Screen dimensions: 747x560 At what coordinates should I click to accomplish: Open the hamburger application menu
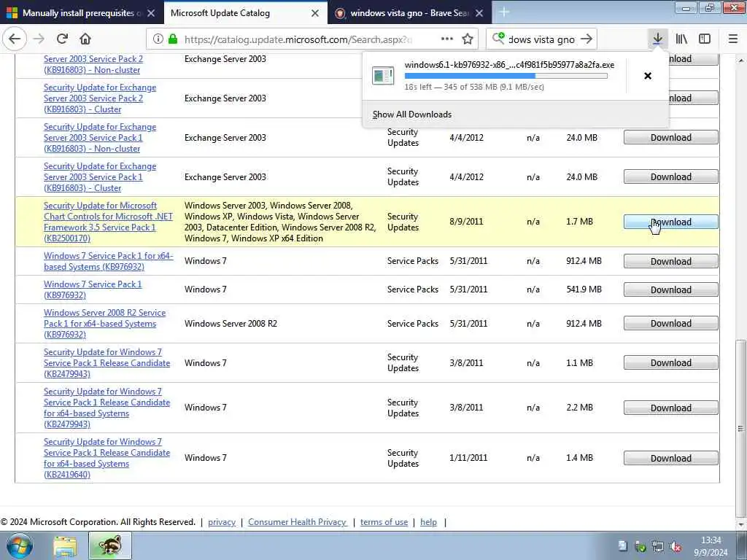coord(732,39)
